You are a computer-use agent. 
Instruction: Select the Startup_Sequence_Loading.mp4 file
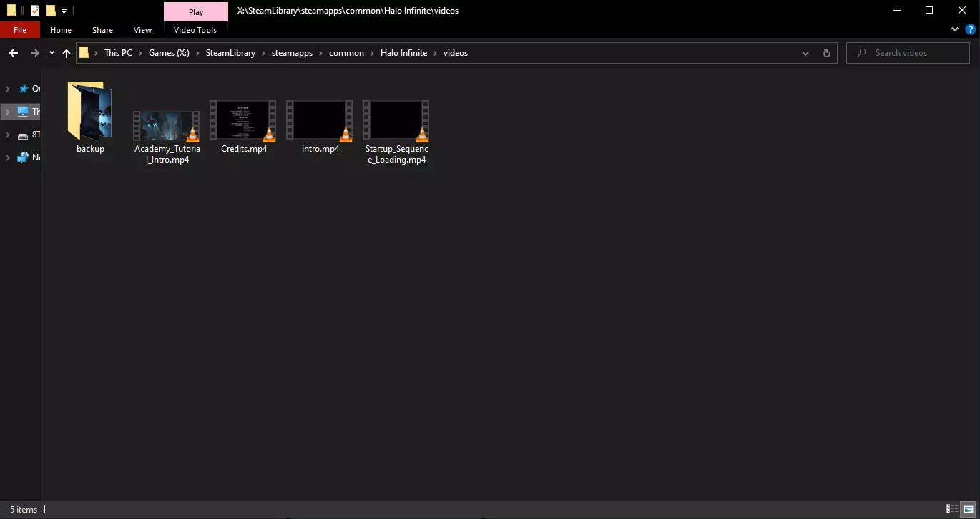(396, 120)
